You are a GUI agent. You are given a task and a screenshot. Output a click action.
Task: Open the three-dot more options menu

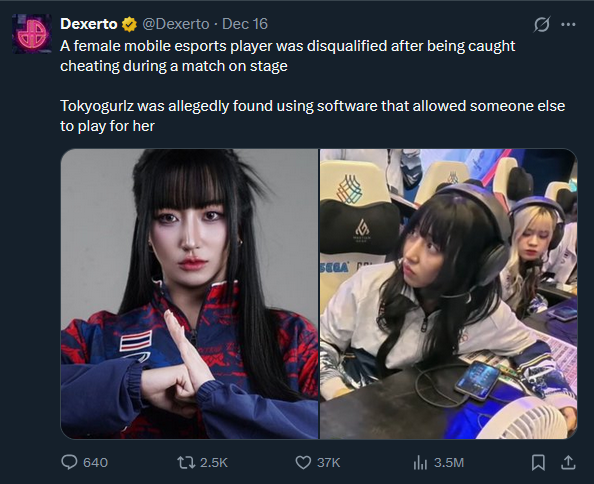[568, 25]
